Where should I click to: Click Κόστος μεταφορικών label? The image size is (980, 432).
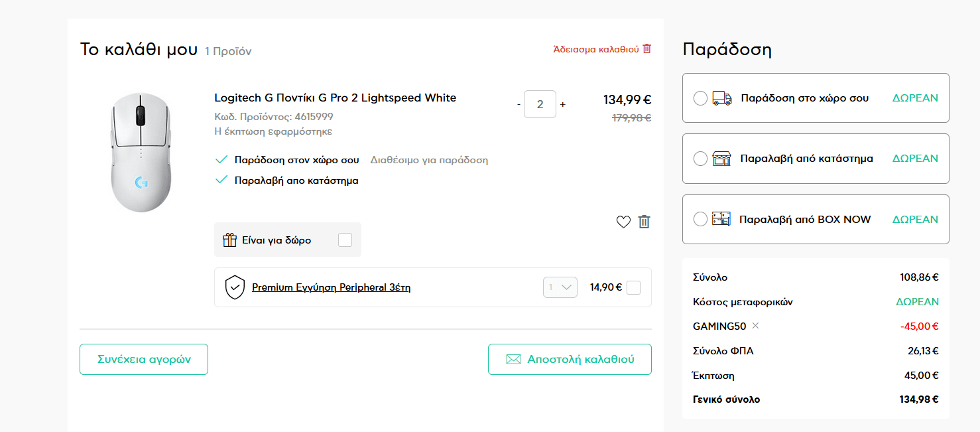click(743, 302)
